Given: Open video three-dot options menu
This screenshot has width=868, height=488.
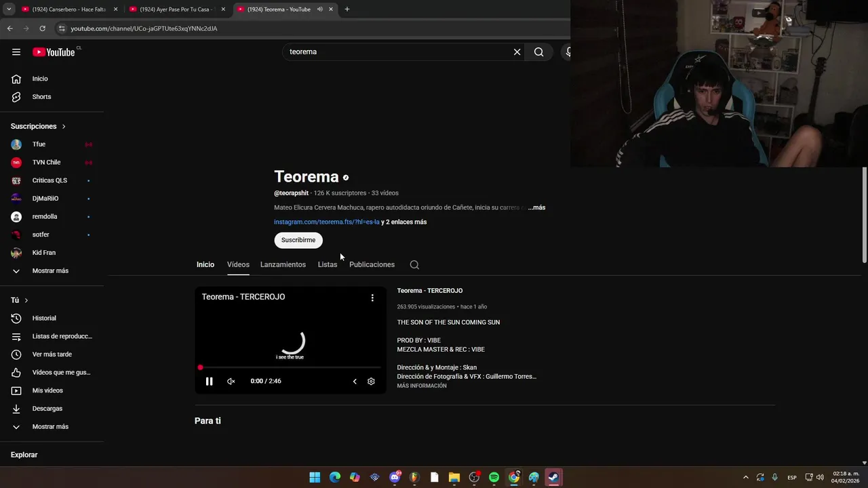Looking at the screenshot, I should coord(372,298).
